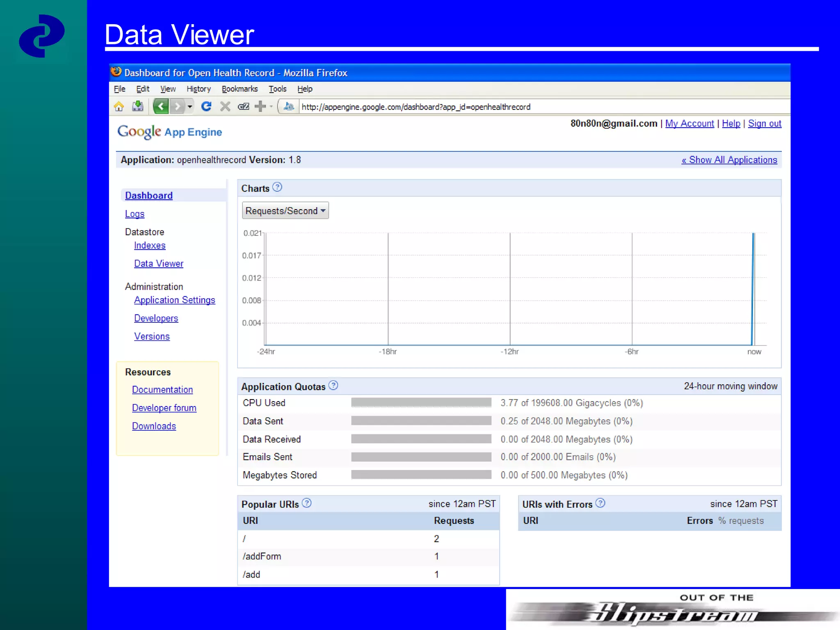Viewport: 840px width, 630px height.
Task: Open the Logs sidebar link
Action: (x=135, y=214)
